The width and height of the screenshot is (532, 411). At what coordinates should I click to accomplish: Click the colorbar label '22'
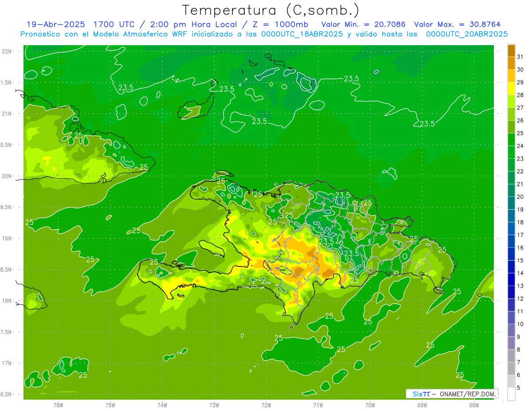[520, 172]
